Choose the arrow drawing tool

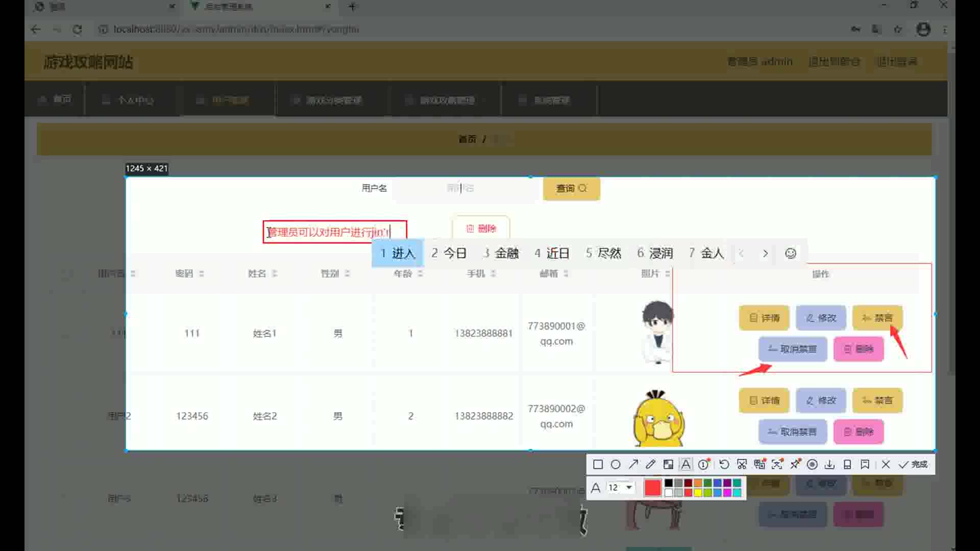coord(633,464)
